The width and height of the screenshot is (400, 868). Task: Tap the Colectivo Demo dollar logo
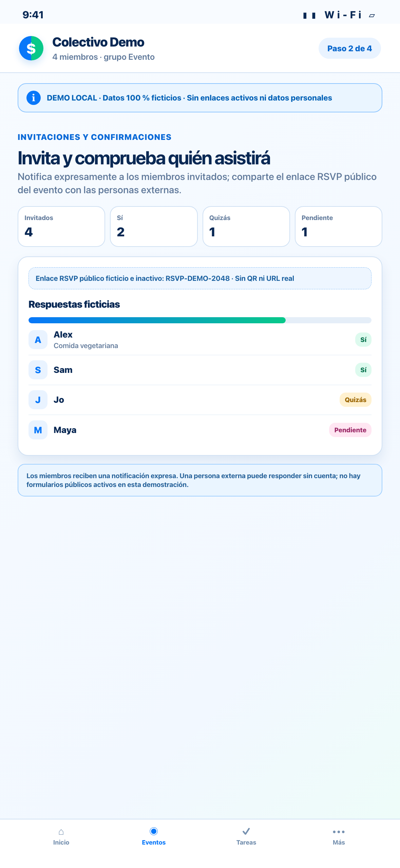pos(31,48)
